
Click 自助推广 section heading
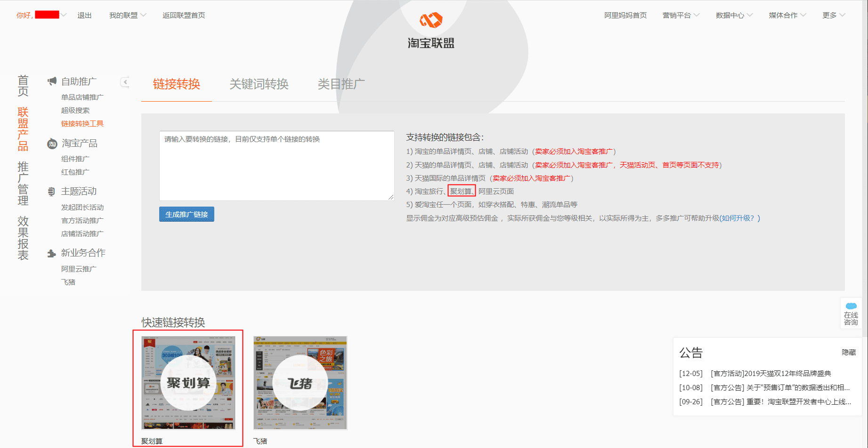pos(79,81)
